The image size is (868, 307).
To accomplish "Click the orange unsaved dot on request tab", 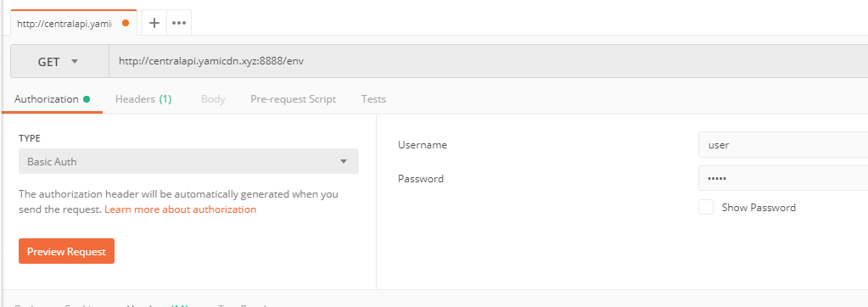I will coord(125,23).
